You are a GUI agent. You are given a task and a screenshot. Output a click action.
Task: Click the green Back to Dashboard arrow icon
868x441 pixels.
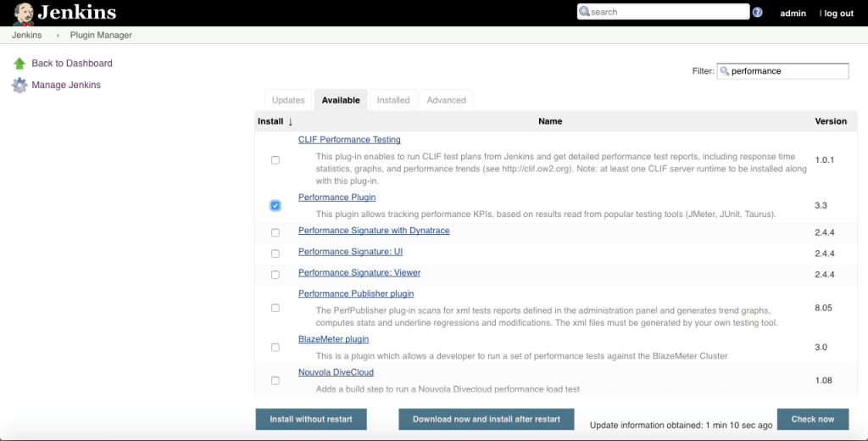pyautogui.click(x=19, y=64)
